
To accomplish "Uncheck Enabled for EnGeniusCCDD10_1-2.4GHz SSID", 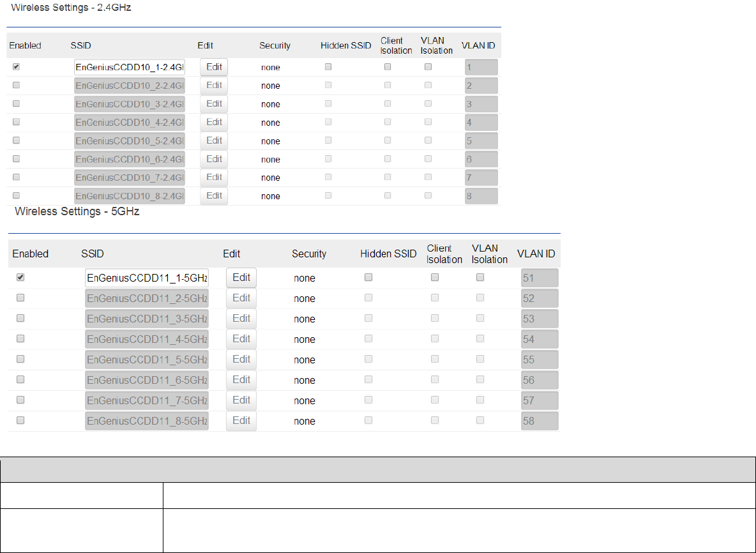I will click(x=17, y=67).
